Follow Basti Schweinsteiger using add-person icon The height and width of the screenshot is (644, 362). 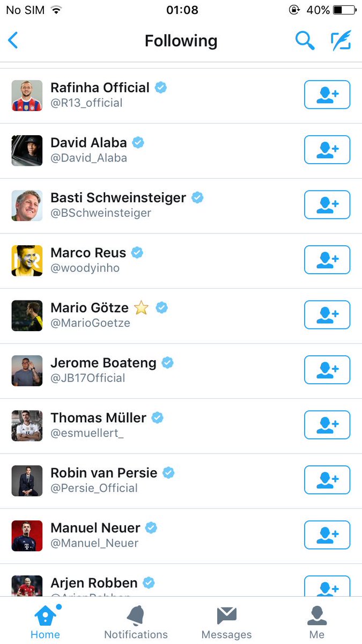point(327,205)
